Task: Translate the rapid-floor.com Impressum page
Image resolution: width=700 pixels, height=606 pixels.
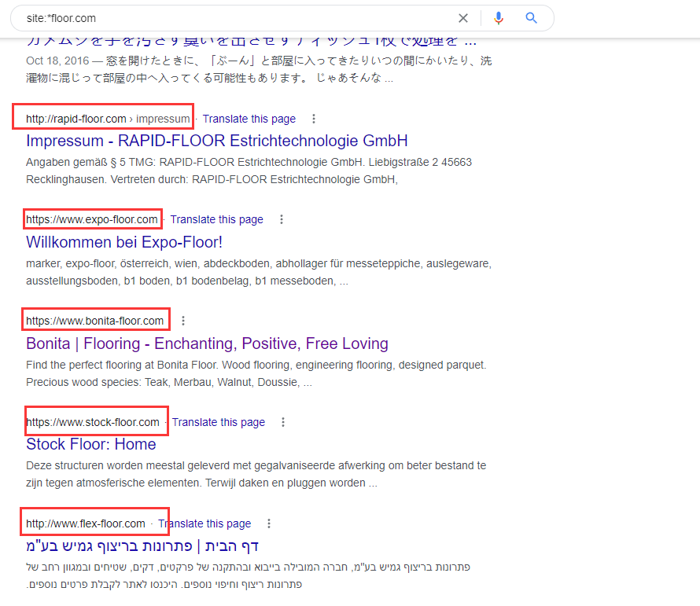Action: click(249, 119)
